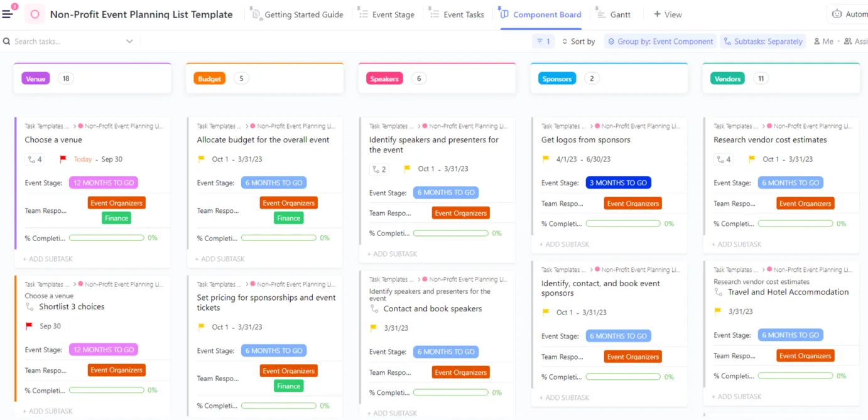
Task: Click Add Subtask on Choose a venue card
Action: (48, 259)
